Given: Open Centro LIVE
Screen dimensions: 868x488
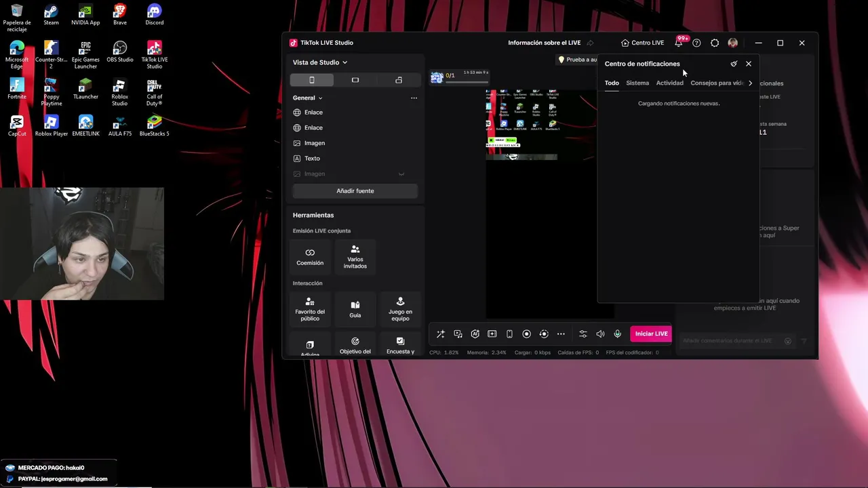Looking at the screenshot, I should coord(642,43).
